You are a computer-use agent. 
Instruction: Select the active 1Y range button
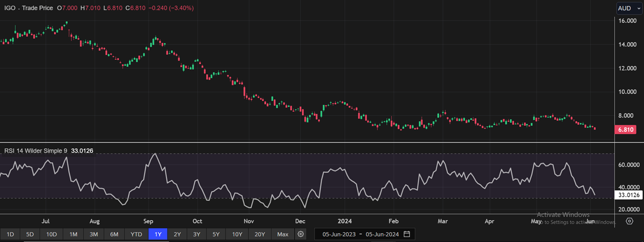coord(158,234)
